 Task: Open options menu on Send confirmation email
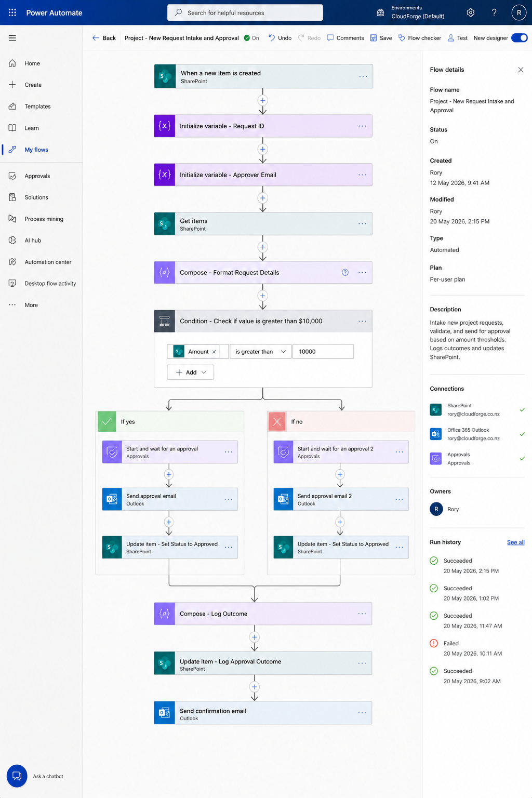point(362,713)
